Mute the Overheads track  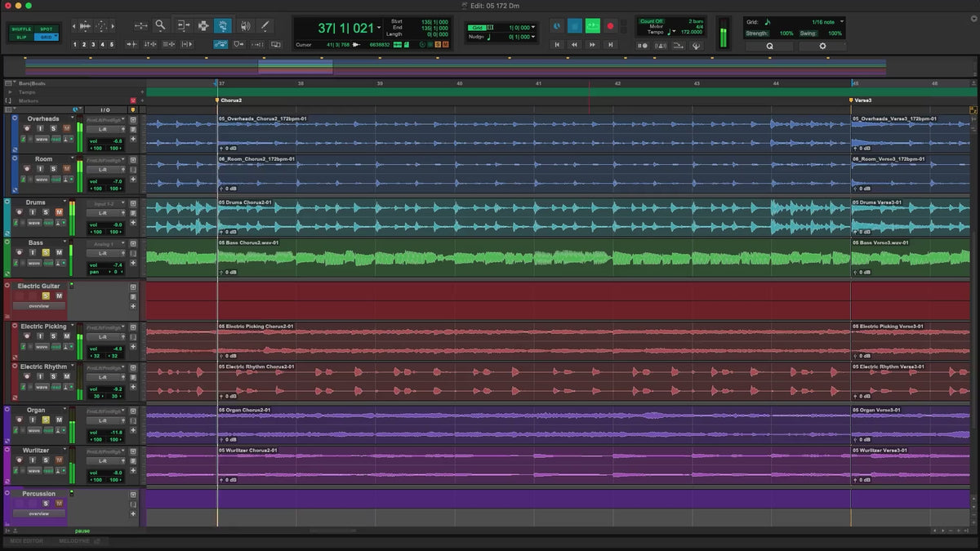pos(66,128)
